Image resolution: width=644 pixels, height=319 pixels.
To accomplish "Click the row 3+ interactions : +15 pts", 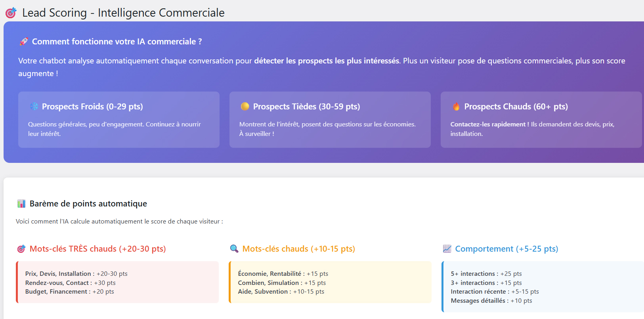I will (x=486, y=283).
